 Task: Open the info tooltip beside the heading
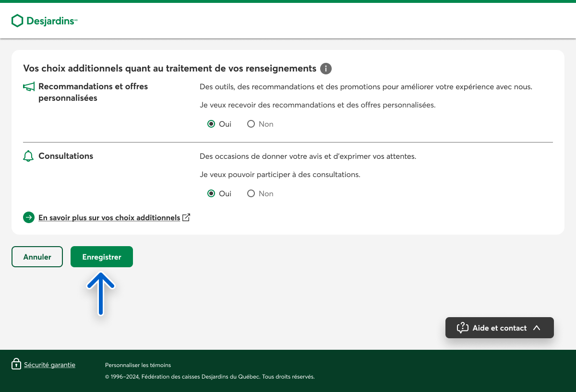(x=326, y=69)
